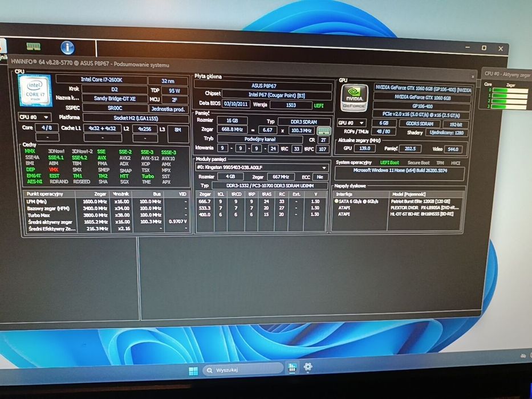Click the SR00C SSPEC value
This screenshot has width=532, height=399.
(x=115, y=108)
